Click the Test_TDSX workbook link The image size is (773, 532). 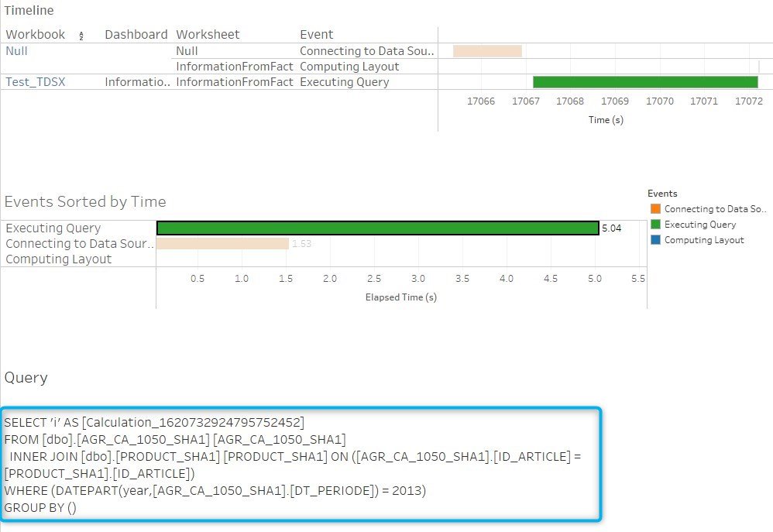tap(35, 82)
